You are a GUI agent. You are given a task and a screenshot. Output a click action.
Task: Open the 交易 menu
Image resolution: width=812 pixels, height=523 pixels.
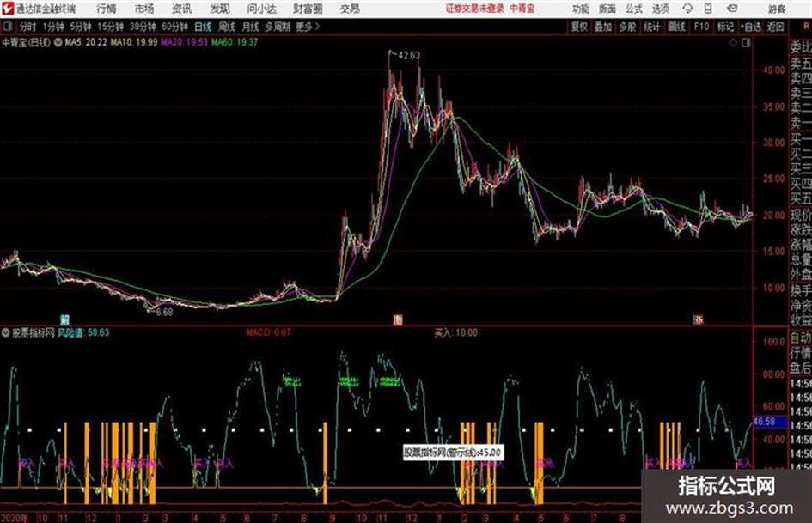(x=350, y=9)
